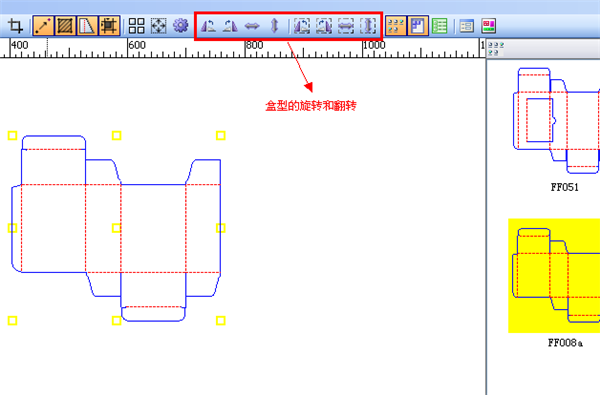The width and height of the screenshot is (600, 395).
Task: Rotate box shape counterclockwise
Action: 209,26
